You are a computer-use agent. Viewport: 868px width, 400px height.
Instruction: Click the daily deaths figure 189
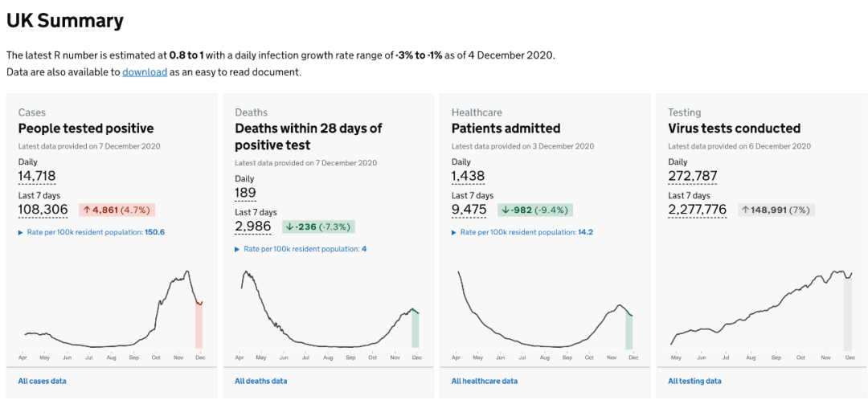tap(245, 193)
